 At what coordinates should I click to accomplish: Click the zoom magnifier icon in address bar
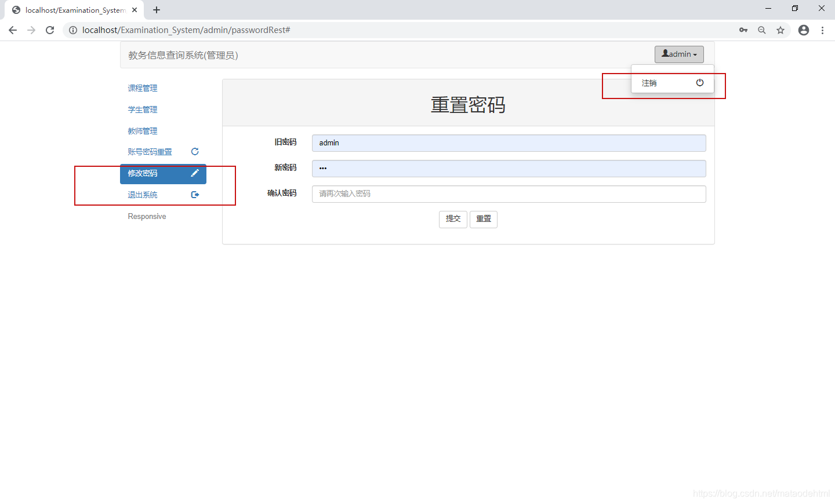point(762,30)
